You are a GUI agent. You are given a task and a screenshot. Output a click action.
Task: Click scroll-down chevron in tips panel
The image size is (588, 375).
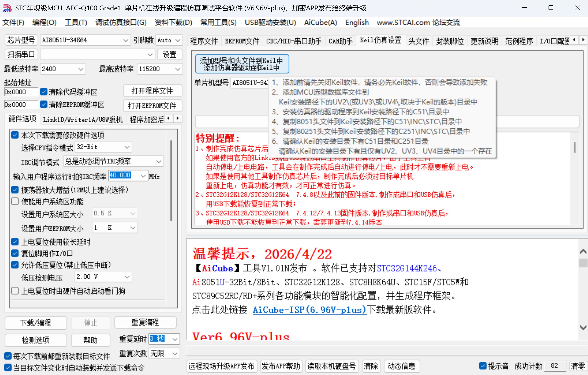tap(583, 327)
